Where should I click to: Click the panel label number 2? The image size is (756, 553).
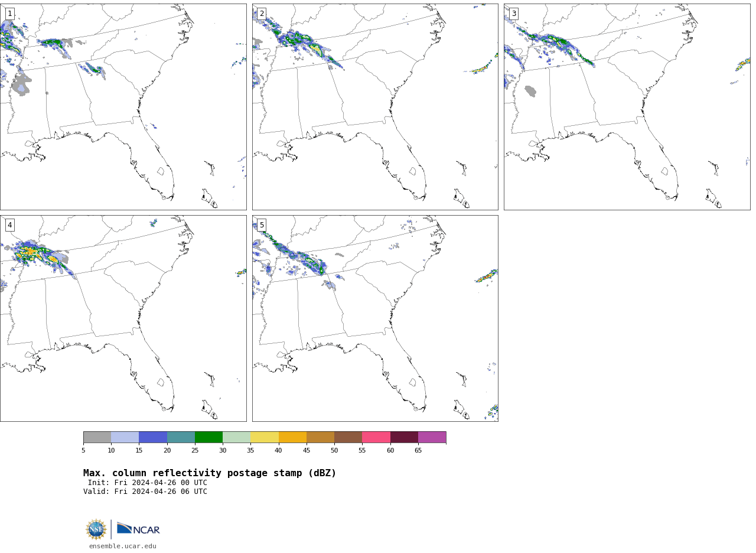point(262,14)
